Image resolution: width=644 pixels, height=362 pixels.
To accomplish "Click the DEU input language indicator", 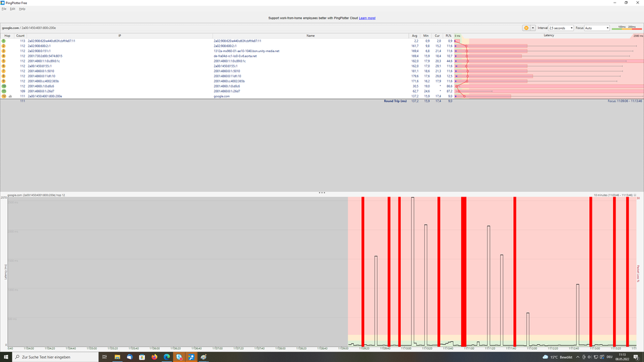I will point(609,357).
